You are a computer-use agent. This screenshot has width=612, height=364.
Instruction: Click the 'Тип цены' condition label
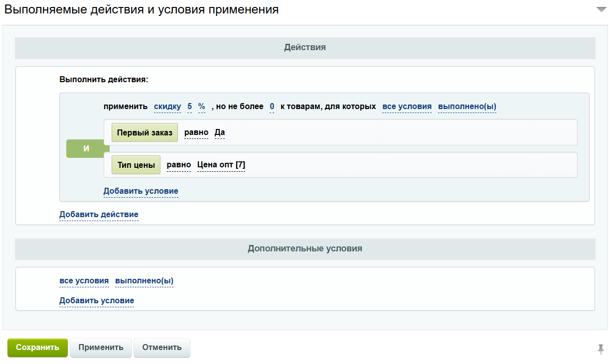coord(136,165)
